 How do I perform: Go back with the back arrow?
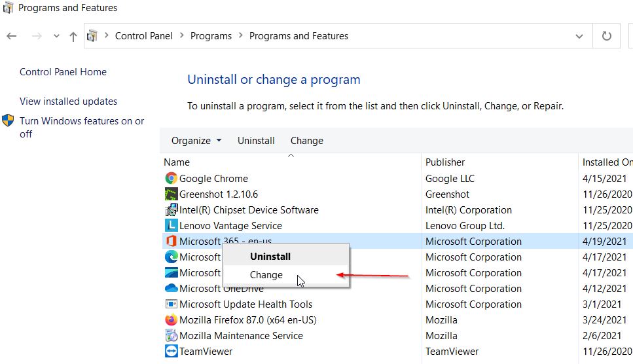coord(12,36)
